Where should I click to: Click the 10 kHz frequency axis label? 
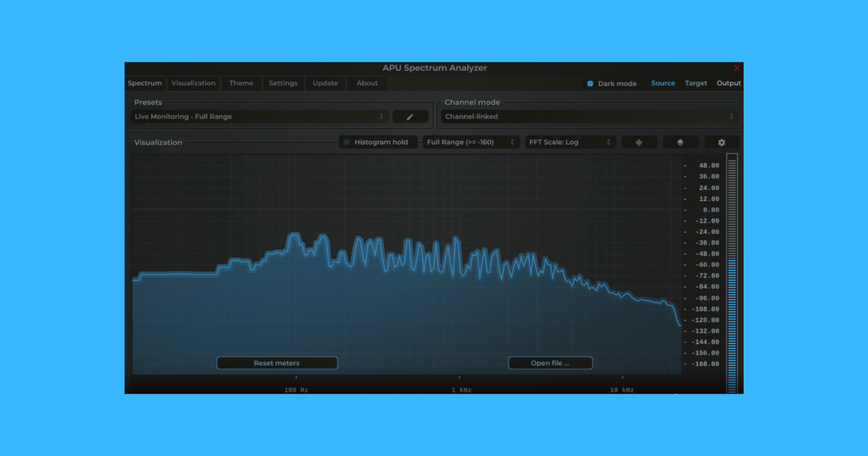point(622,390)
